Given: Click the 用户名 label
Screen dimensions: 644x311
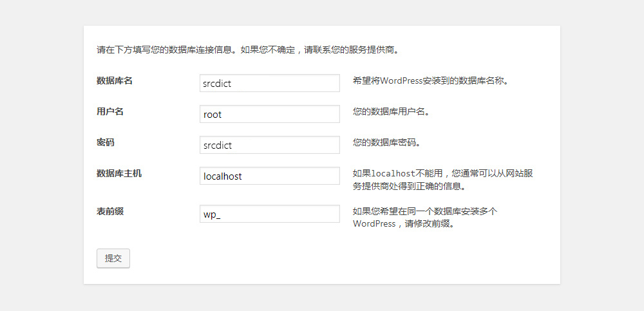Looking at the screenshot, I should click(110, 111).
